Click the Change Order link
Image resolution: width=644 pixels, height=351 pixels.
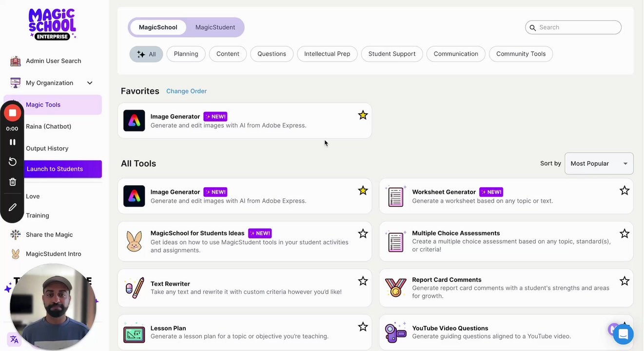pos(186,91)
